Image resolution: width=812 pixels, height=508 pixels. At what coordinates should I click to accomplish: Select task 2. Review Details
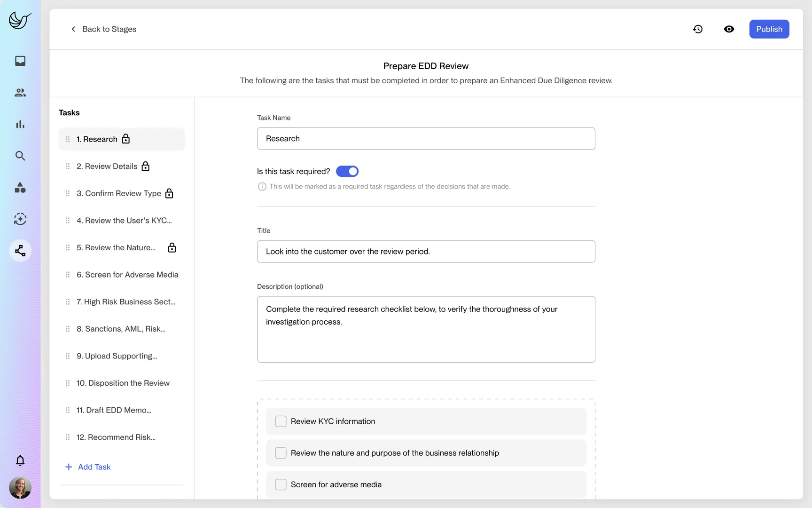122,166
